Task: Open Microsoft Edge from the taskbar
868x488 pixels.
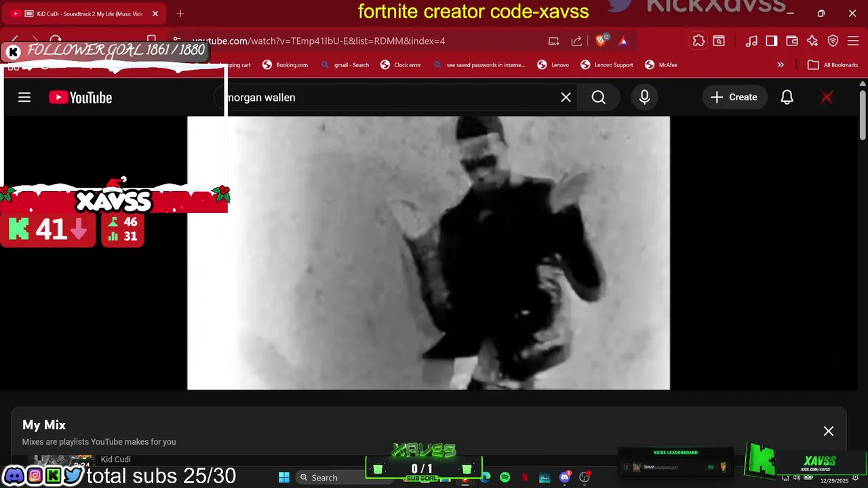Action: point(486,477)
